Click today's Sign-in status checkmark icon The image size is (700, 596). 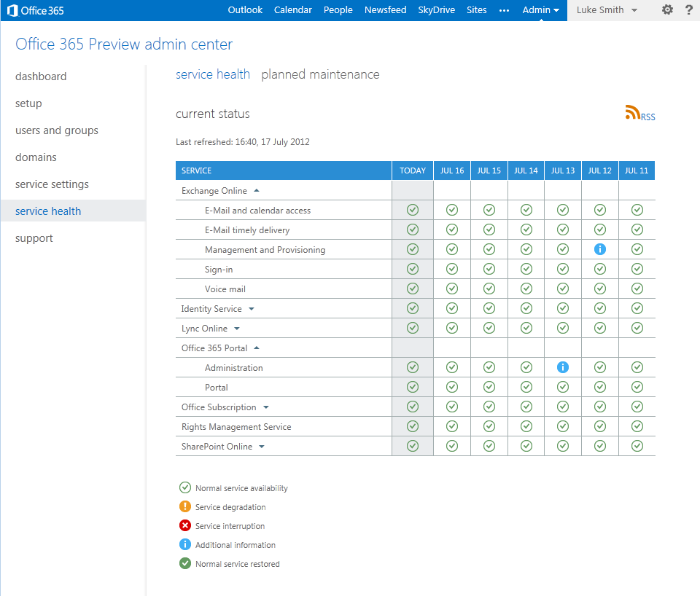[x=413, y=269]
